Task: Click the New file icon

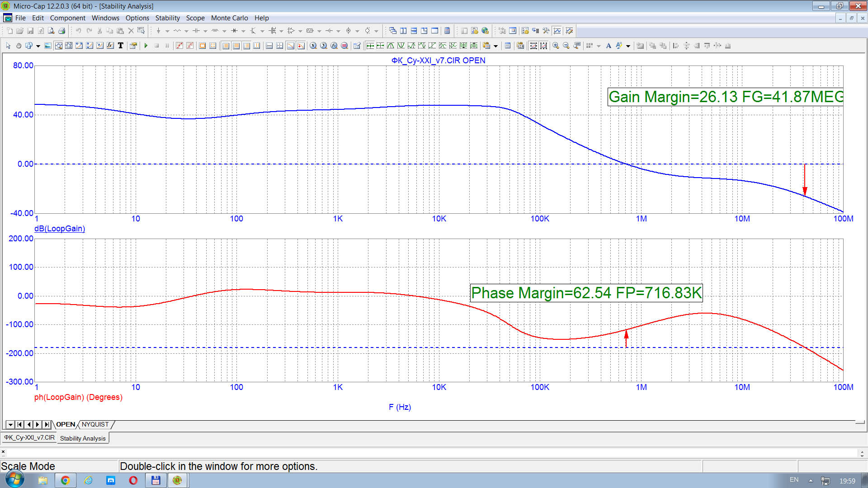Action: pyautogui.click(x=9, y=31)
